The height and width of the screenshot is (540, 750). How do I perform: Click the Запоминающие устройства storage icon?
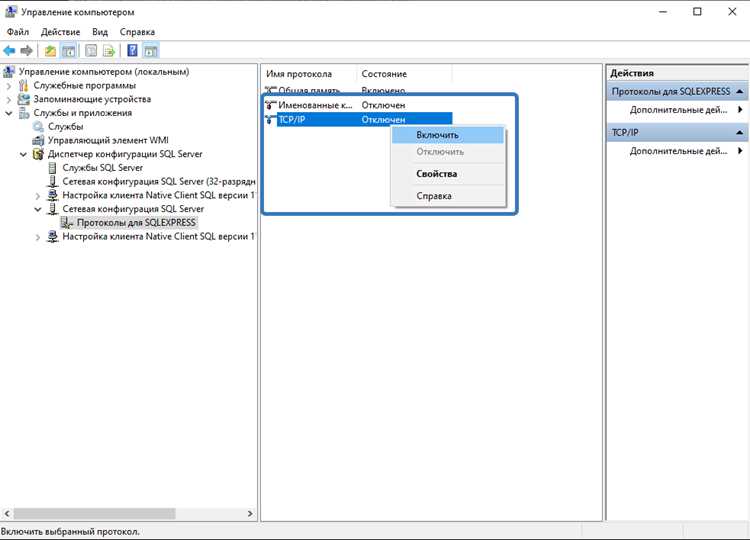point(23,99)
